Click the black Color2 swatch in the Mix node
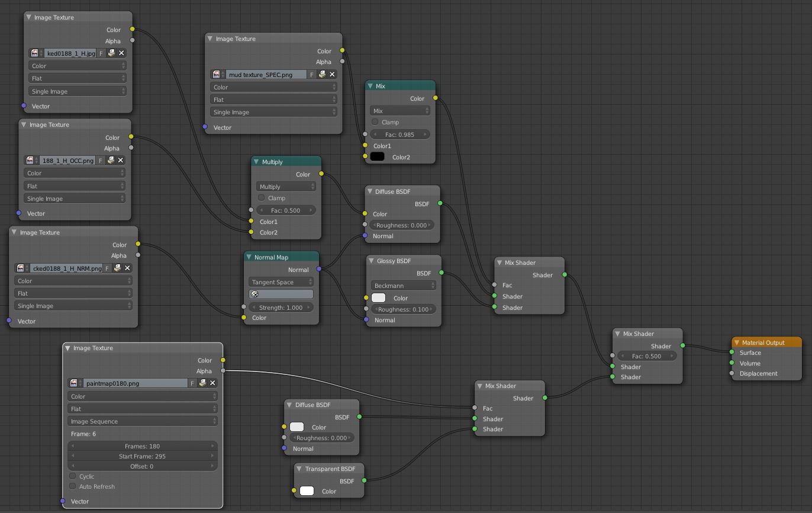The width and height of the screenshot is (812, 513). pos(377,157)
